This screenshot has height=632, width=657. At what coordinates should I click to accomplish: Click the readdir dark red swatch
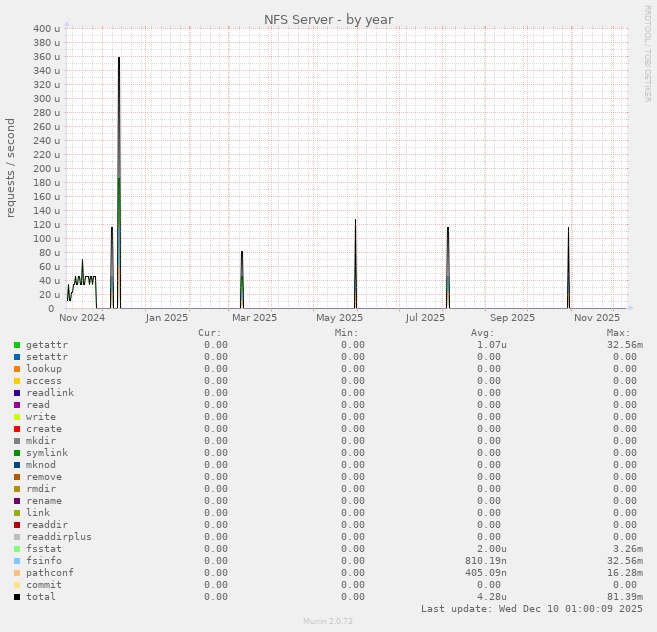tap(17, 525)
